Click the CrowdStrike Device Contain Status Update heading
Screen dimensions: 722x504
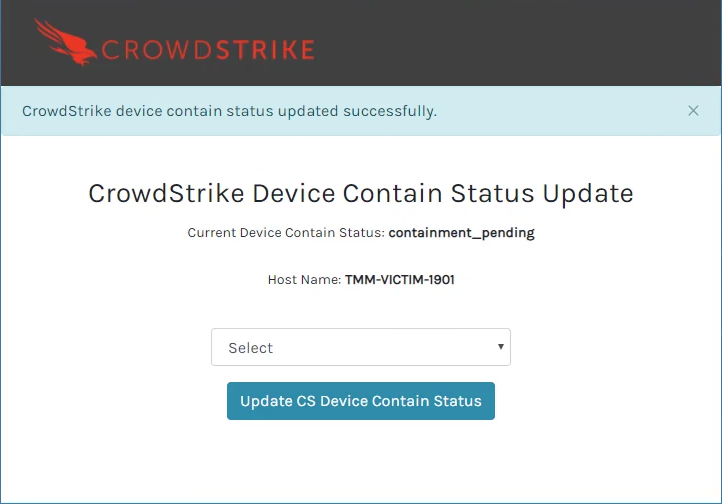(x=361, y=193)
